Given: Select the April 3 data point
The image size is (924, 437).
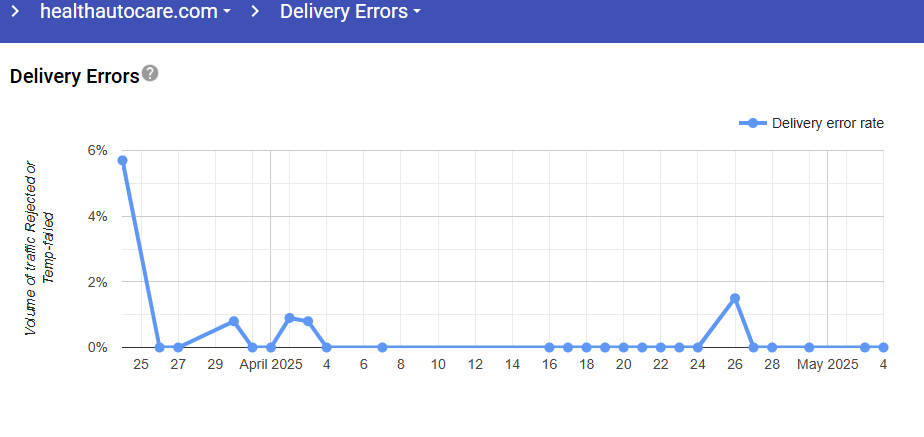Looking at the screenshot, I should click(308, 321).
